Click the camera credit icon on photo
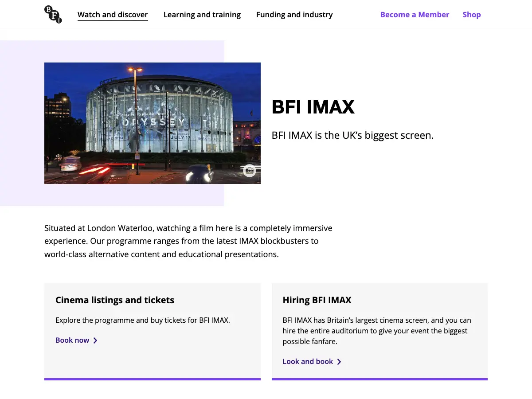532x399 pixels. [250, 171]
